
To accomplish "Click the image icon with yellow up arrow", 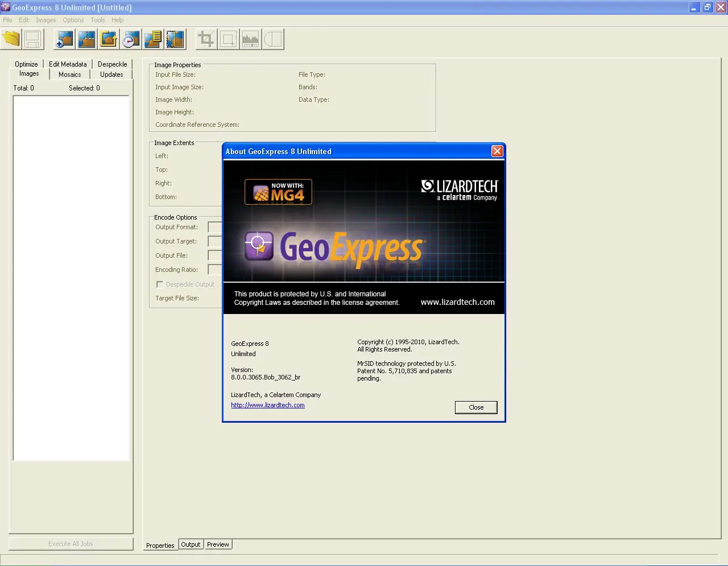I will pos(109,39).
